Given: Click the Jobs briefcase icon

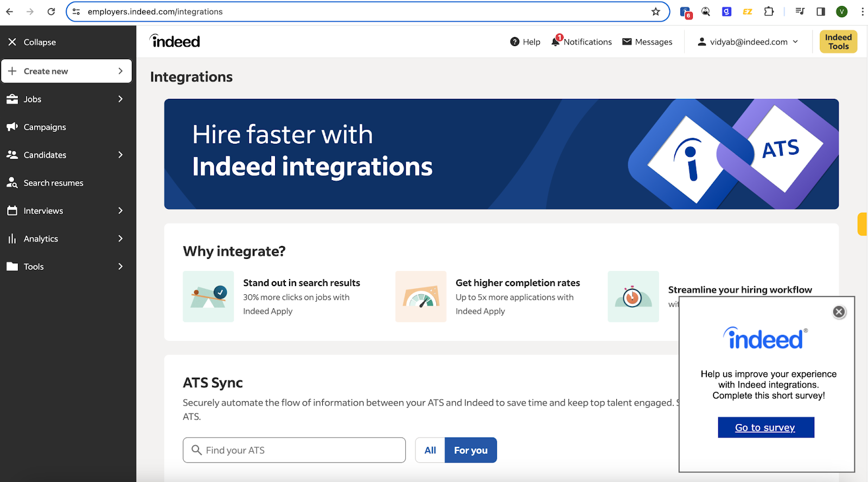Looking at the screenshot, I should coord(12,99).
